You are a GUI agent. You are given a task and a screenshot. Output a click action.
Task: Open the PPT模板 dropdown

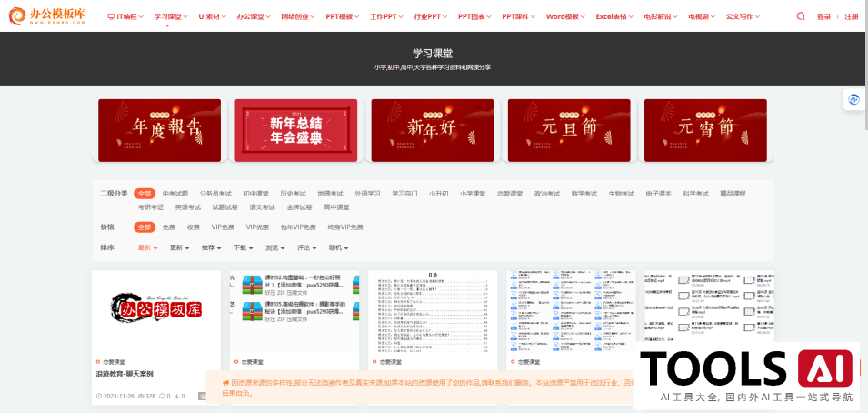point(342,16)
